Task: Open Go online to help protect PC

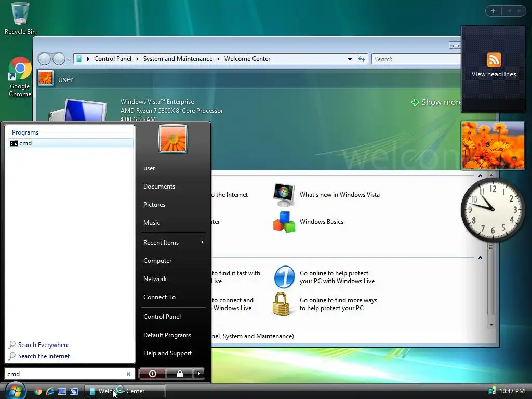Action: coord(324,277)
